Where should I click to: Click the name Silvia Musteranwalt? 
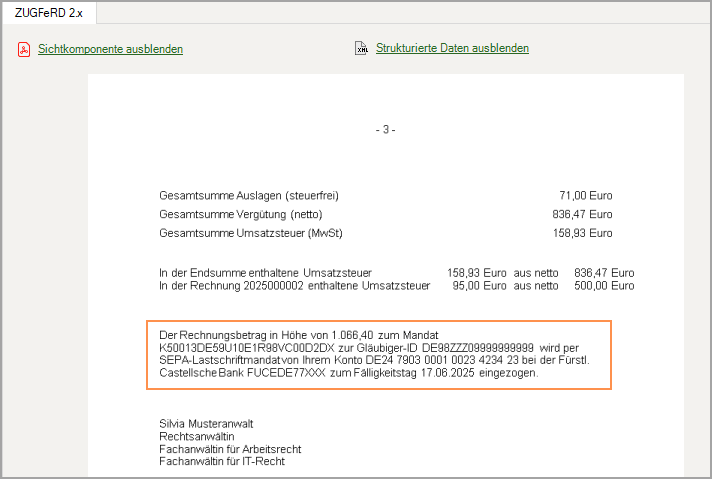click(x=206, y=423)
